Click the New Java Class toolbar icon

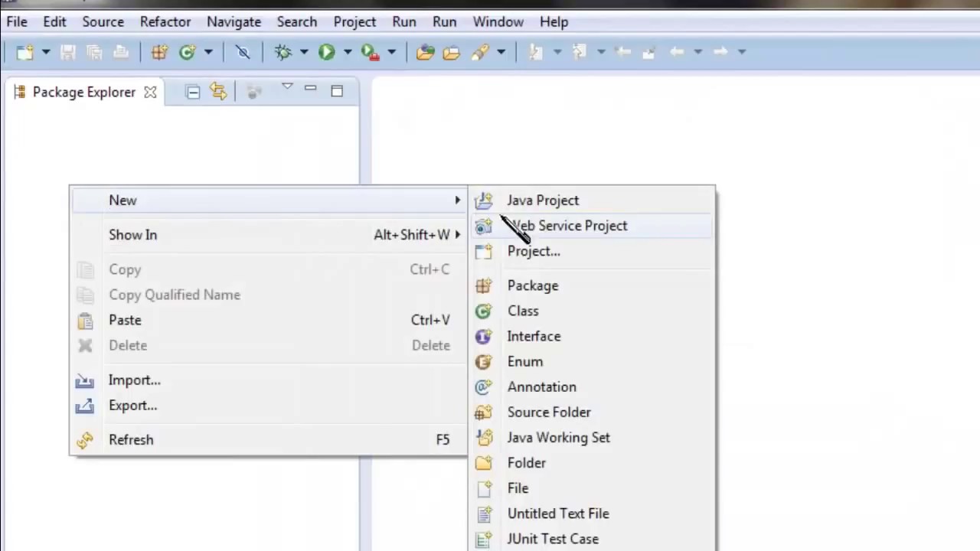coord(187,52)
